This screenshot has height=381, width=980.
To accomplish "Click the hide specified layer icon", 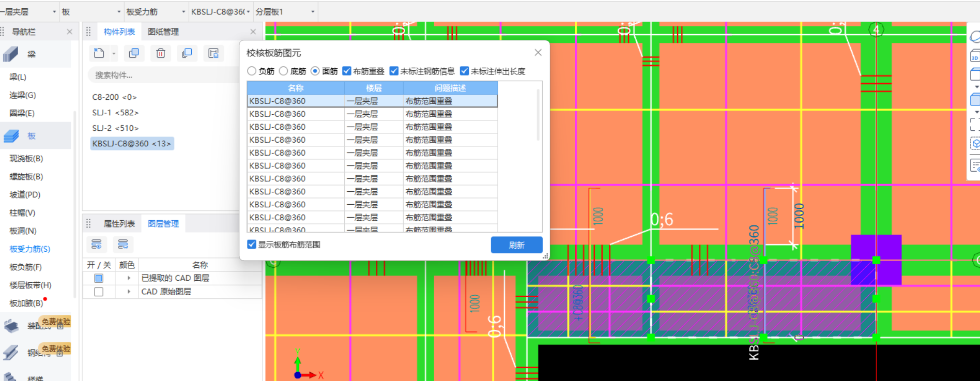I will pyautogui.click(x=122, y=244).
